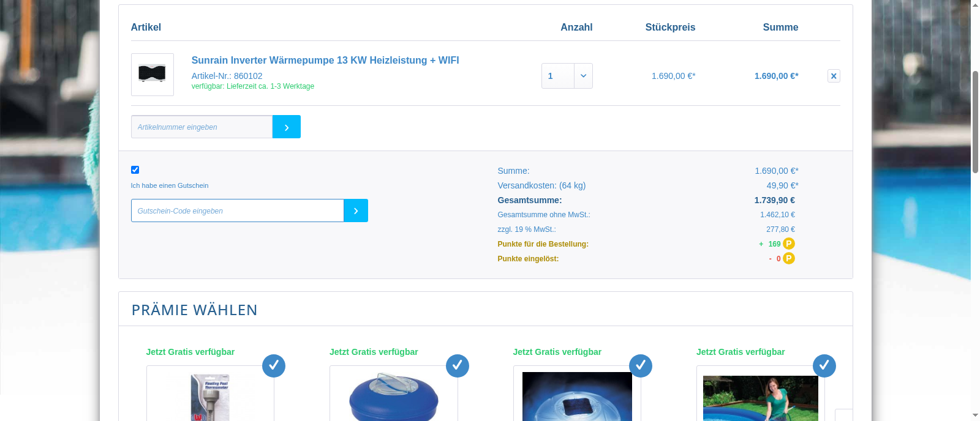Click the solar pool light image
The image size is (980, 421).
click(x=577, y=397)
